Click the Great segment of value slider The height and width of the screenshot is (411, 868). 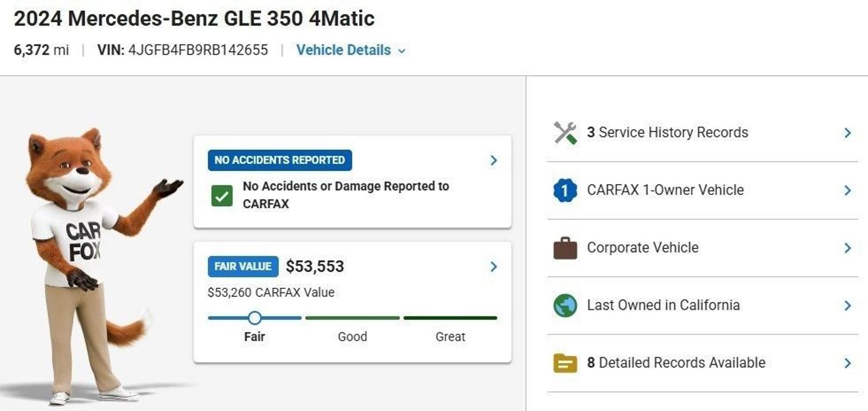click(450, 318)
